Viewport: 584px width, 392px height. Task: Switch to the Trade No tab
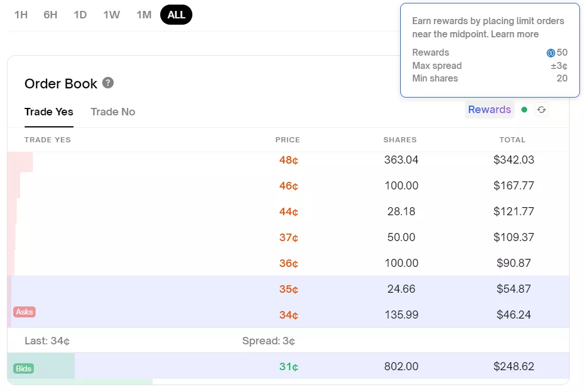pos(113,112)
